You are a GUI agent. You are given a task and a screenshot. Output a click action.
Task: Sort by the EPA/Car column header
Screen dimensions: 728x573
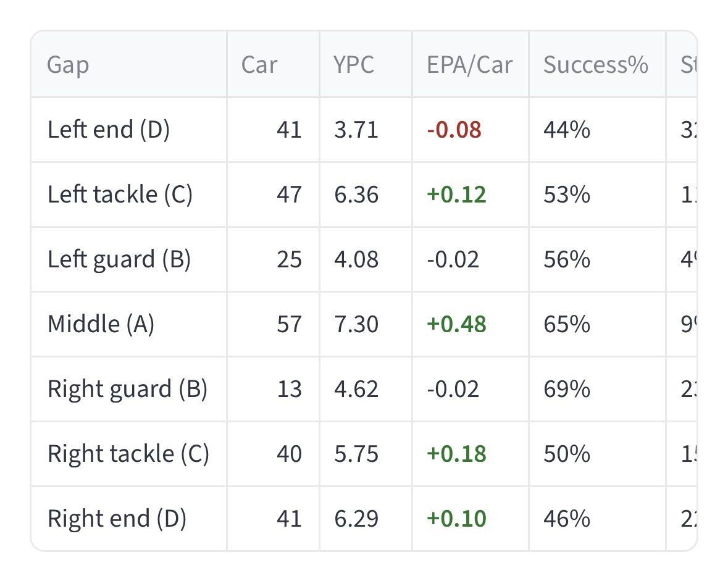[470, 65]
